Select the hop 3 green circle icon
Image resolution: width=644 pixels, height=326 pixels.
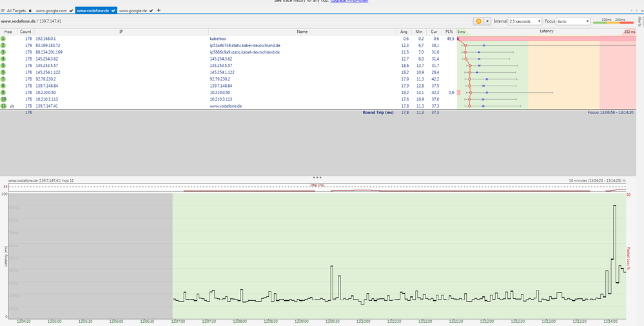coord(3,52)
